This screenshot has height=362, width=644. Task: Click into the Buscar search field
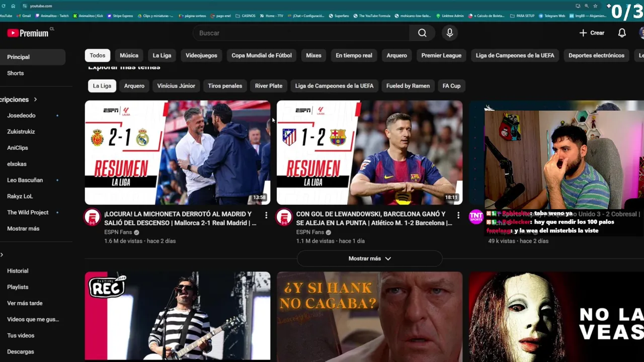[x=301, y=33]
